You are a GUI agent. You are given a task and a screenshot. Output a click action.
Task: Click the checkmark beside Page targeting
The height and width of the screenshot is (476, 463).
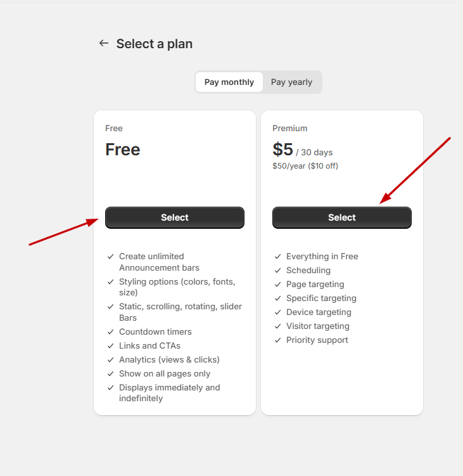click(278, 285)
